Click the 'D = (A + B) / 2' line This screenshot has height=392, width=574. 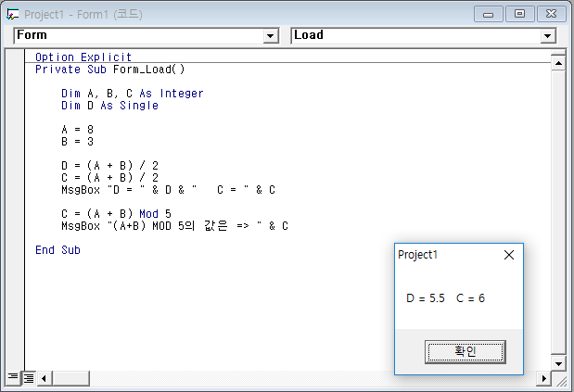tap(109, 166)
